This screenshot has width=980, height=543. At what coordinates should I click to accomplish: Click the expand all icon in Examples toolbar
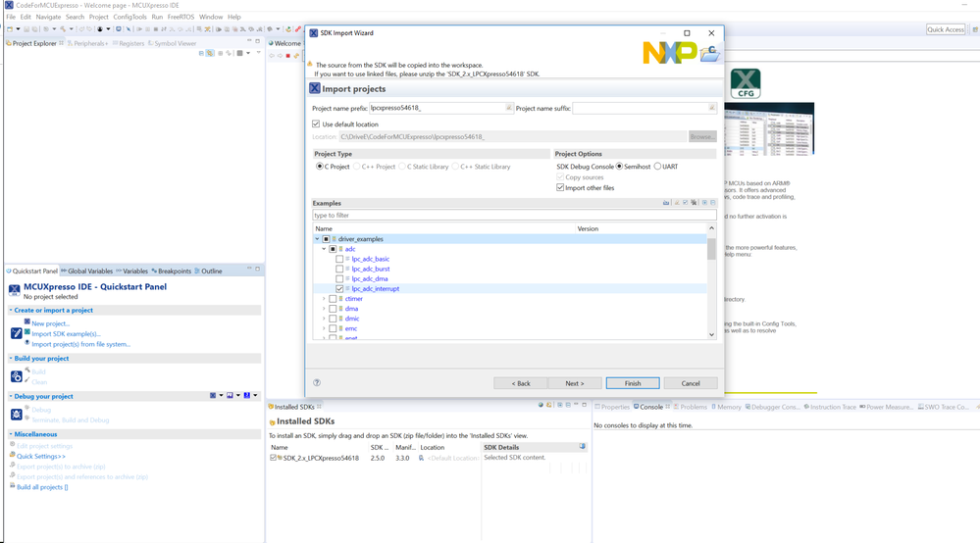click(704, 203)
